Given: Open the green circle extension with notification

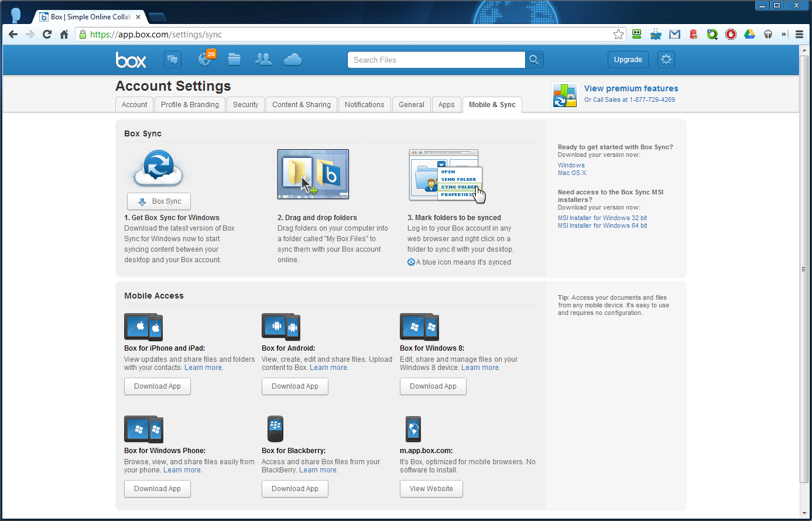Looking at the screenshot, I should 712,35.
